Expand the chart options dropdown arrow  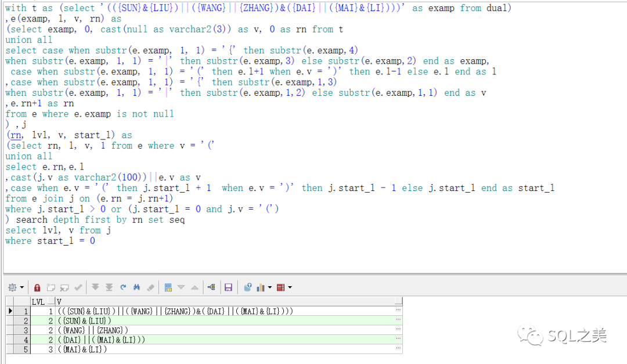(270, 287)
